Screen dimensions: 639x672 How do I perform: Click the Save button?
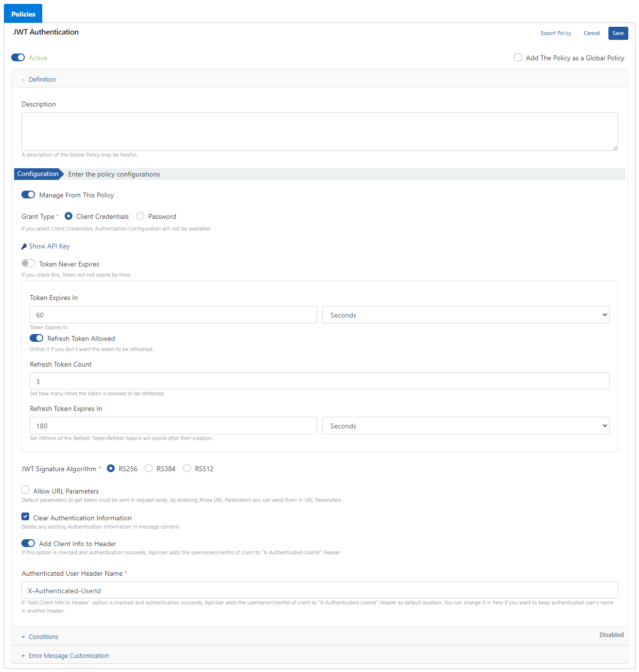click(618, 33)
